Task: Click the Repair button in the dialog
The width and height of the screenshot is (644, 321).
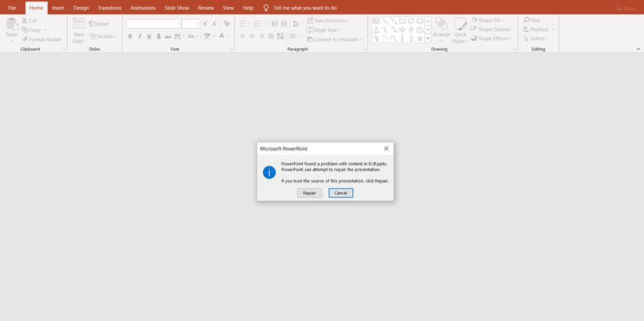Action: 310,193
